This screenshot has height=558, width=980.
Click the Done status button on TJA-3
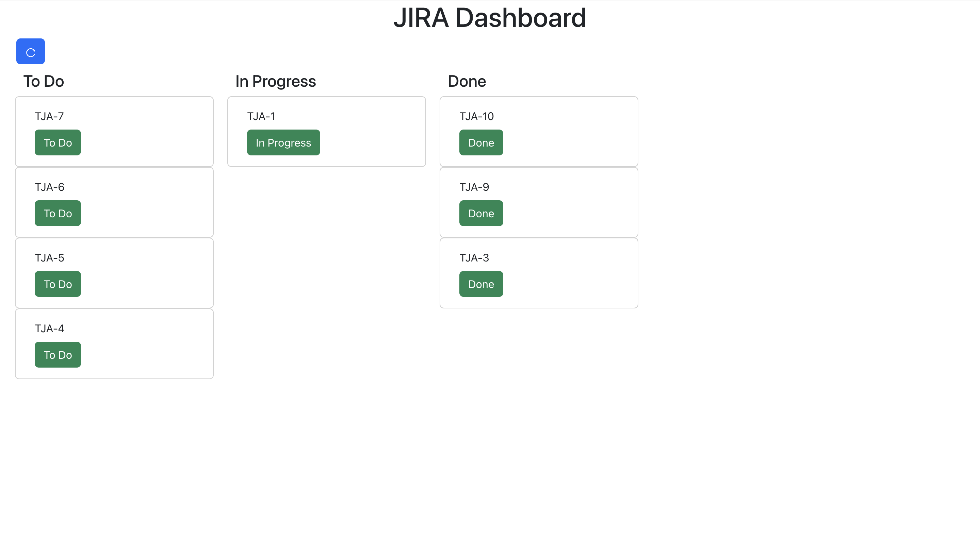(x=481, y=284)
